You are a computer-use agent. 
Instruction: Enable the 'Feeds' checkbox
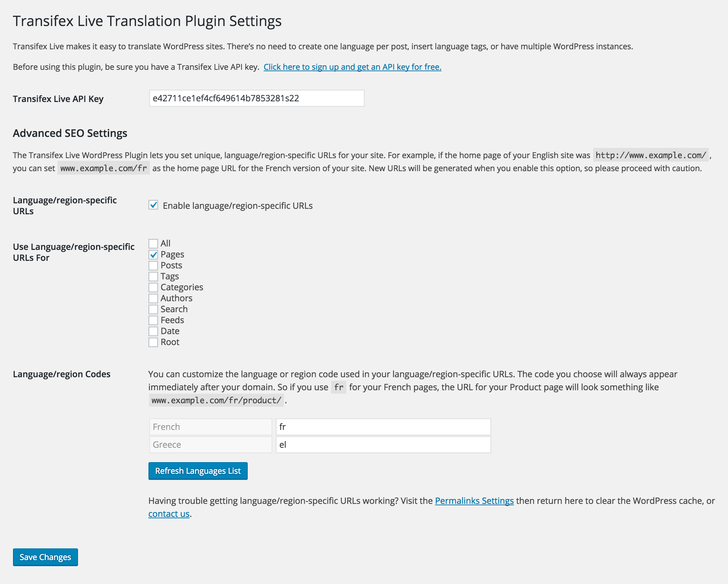point(154,320)
